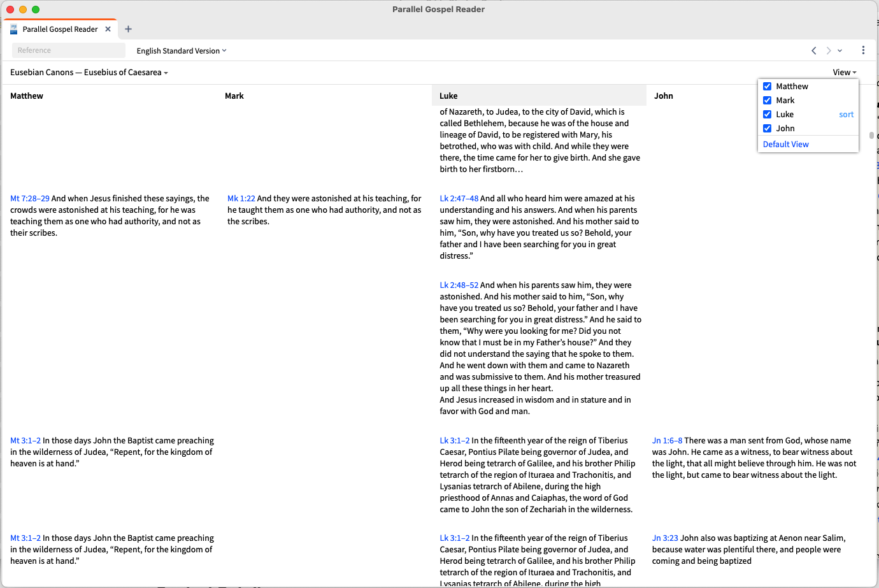Uncheck the Matthew checkbox

point(768,87)
